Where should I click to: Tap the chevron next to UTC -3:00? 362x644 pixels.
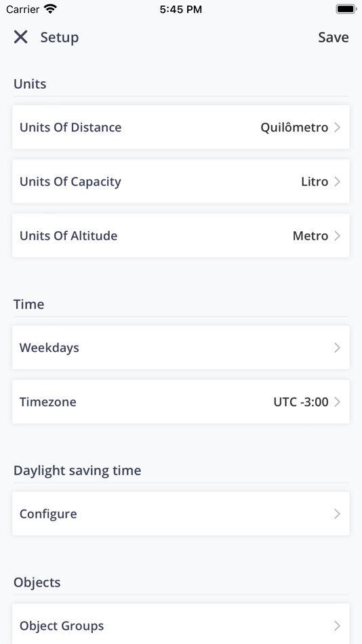338,402
